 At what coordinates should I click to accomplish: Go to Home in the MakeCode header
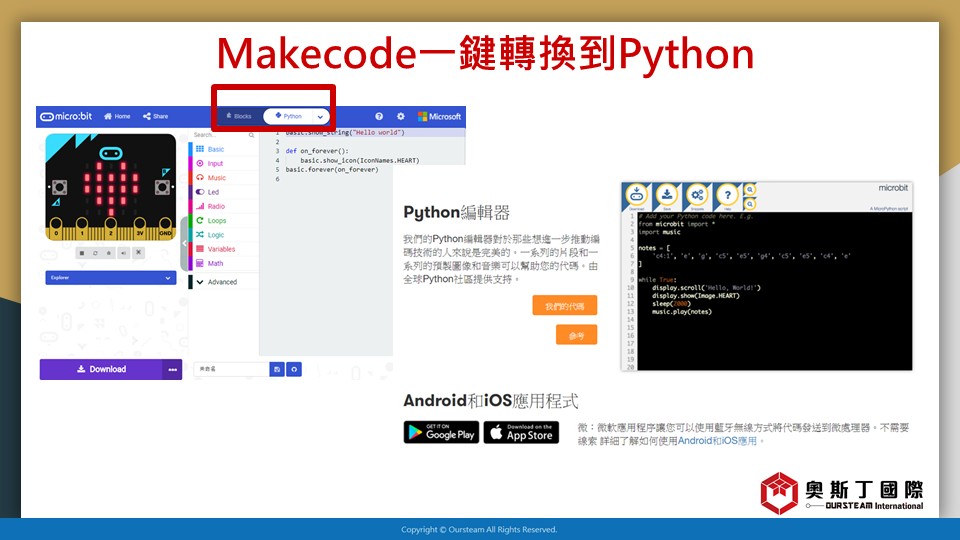click(117, 116)
